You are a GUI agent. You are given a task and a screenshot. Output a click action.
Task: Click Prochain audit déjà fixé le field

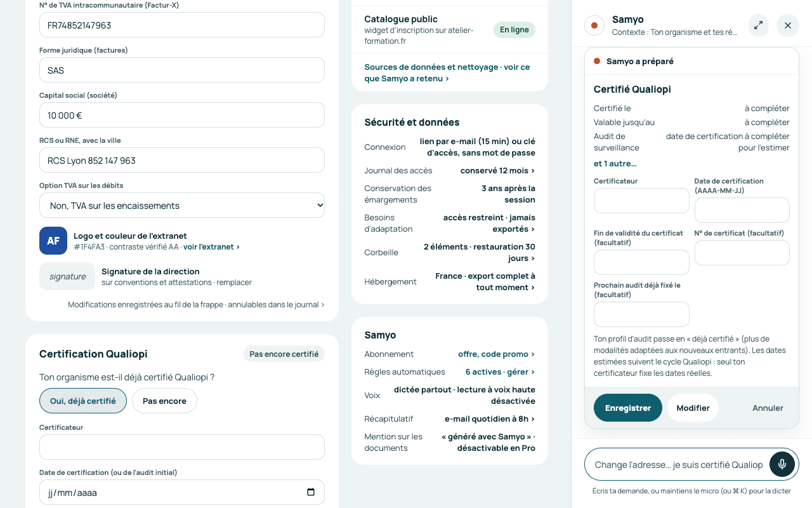pos(641,314)
